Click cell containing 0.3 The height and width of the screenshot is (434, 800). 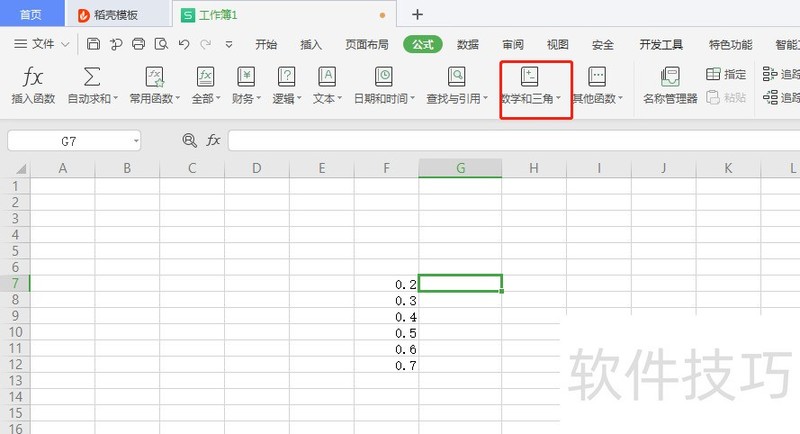386,300
